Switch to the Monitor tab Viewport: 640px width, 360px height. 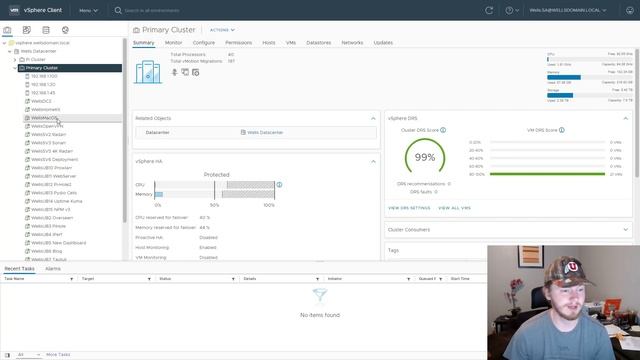(173, 42)
